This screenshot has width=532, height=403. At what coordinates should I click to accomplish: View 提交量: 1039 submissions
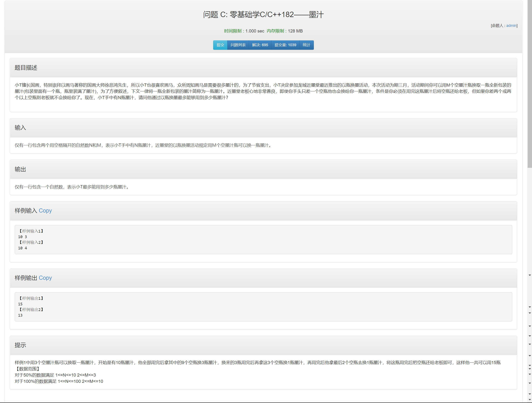[x=285, y=45]
